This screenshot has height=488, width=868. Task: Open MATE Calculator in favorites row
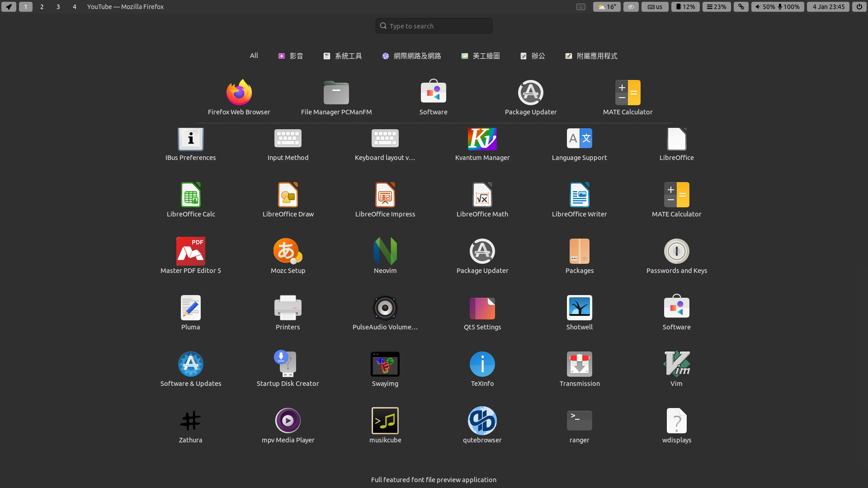[628, 98]
